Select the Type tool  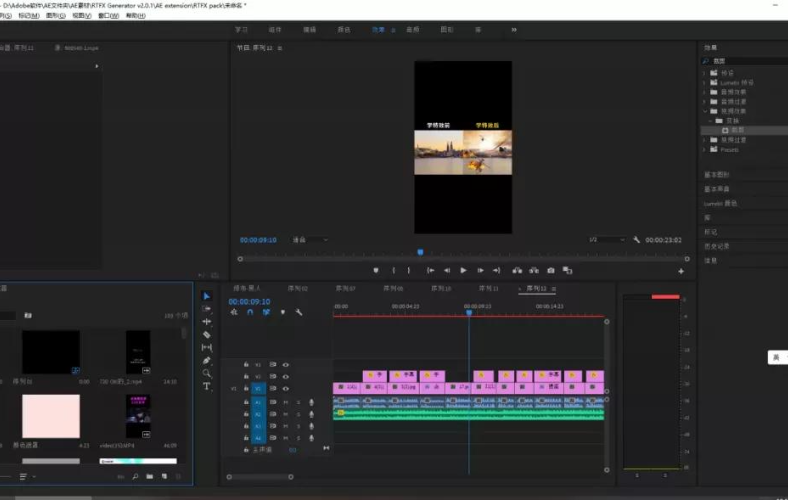[207, 386]
